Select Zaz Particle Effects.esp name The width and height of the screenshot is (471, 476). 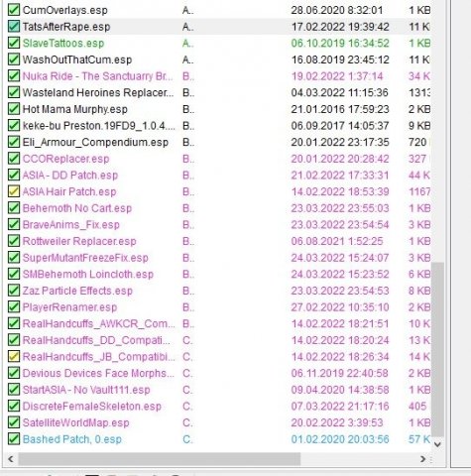click(x=77, y=291)
